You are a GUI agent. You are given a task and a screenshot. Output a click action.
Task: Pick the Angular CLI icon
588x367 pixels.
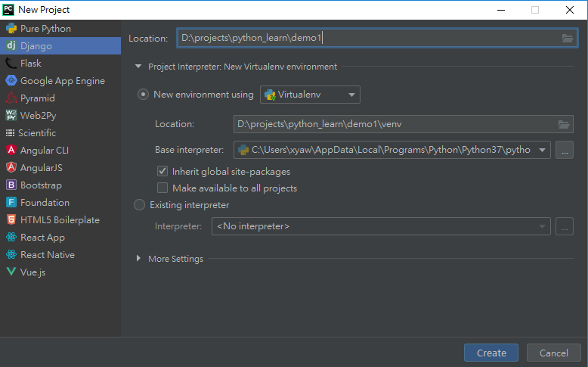11,151
